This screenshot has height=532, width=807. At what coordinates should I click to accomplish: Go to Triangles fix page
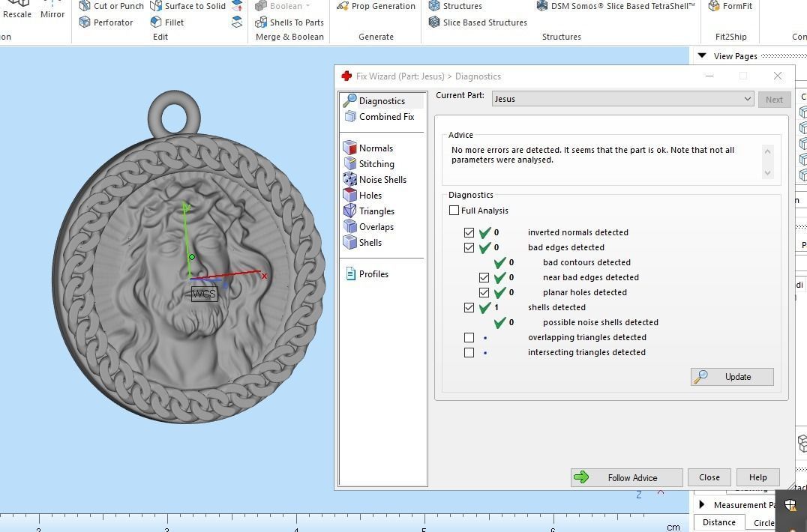(369, 211)
